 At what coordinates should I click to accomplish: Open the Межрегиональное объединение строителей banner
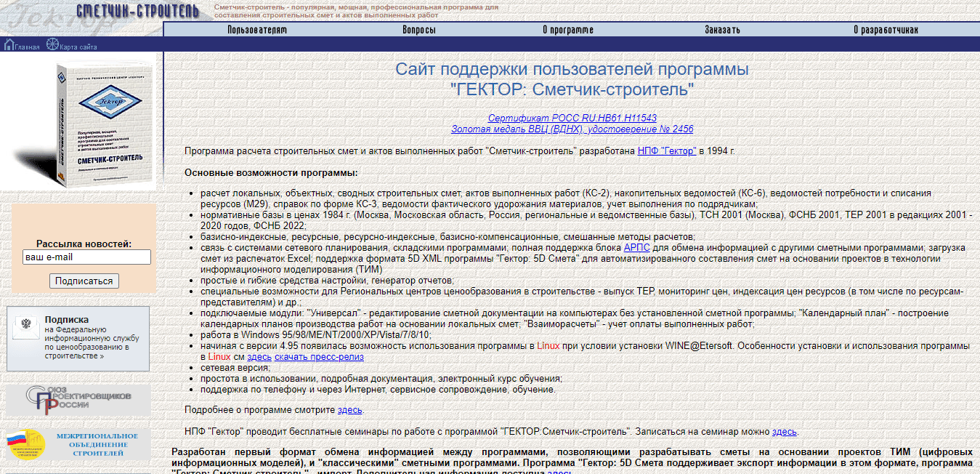(78, 444)
